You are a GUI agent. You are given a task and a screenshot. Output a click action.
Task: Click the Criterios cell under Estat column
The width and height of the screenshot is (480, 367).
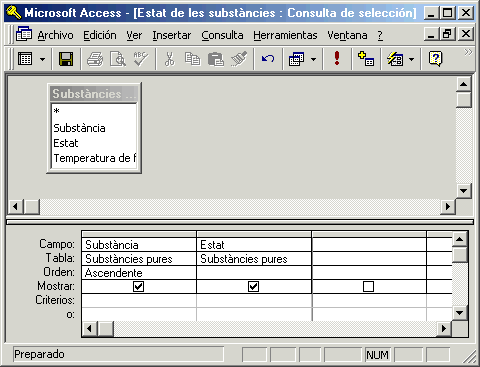click(254, 300)
